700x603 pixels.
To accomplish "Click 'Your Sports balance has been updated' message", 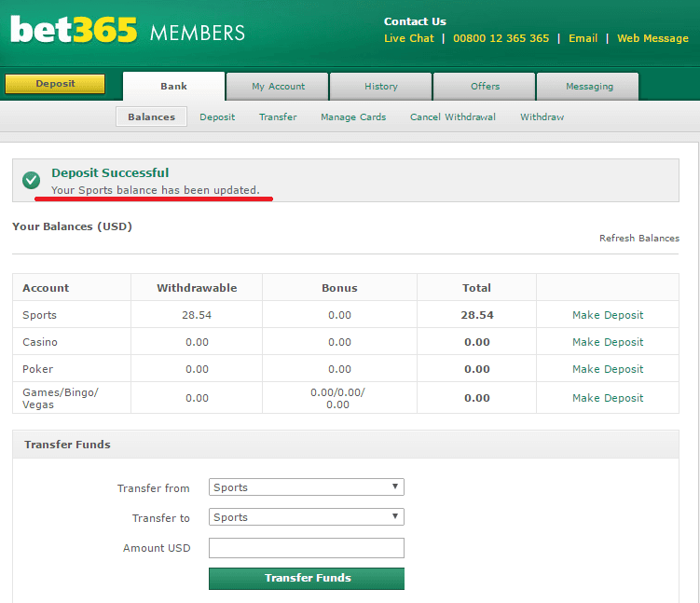I will pos(156,190).
